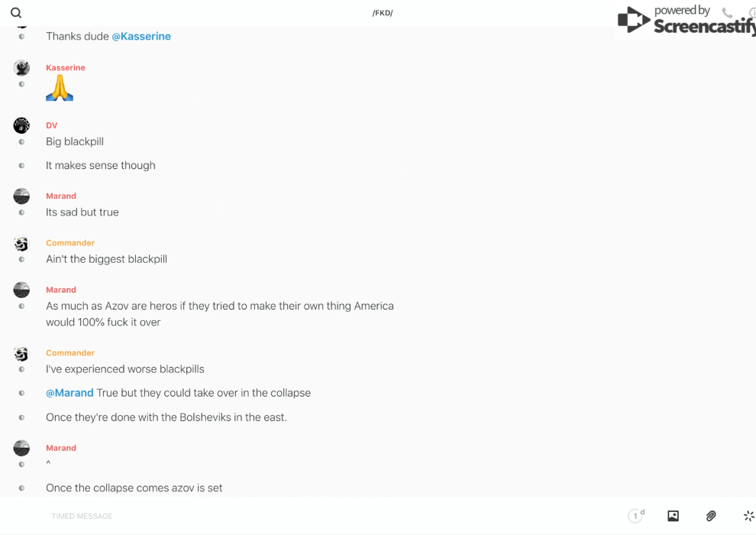Click Commander's avatar above 'Ain't the biggest blackpill'
The width and height of the screenshot is (756, 535).
pyautogui.click(x=21, y=244)
